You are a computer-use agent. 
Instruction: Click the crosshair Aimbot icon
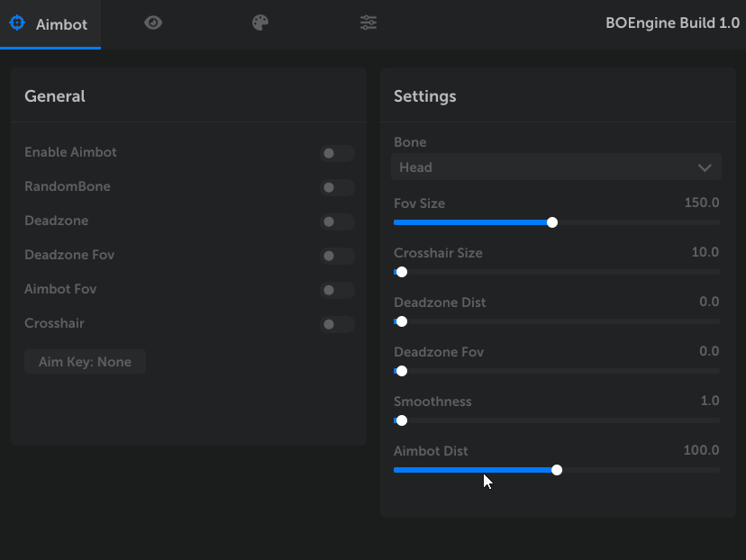tap(17, 23)
